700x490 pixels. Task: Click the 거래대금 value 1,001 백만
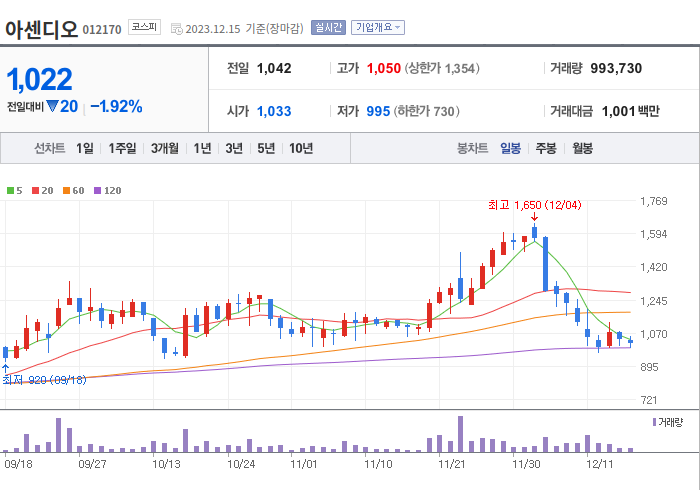coord(630,111)
